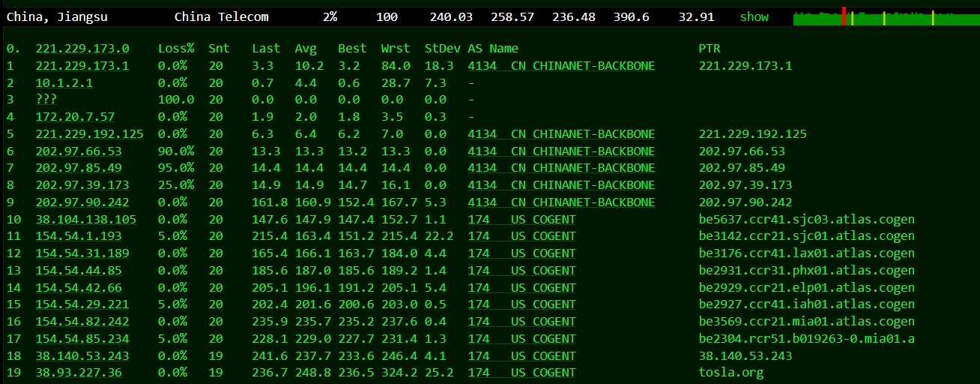Open AS 4134 CHINANET-BACKBONE link on hop 8
Viewport: 980px width, 384px height.
click(x=561, y=185)
